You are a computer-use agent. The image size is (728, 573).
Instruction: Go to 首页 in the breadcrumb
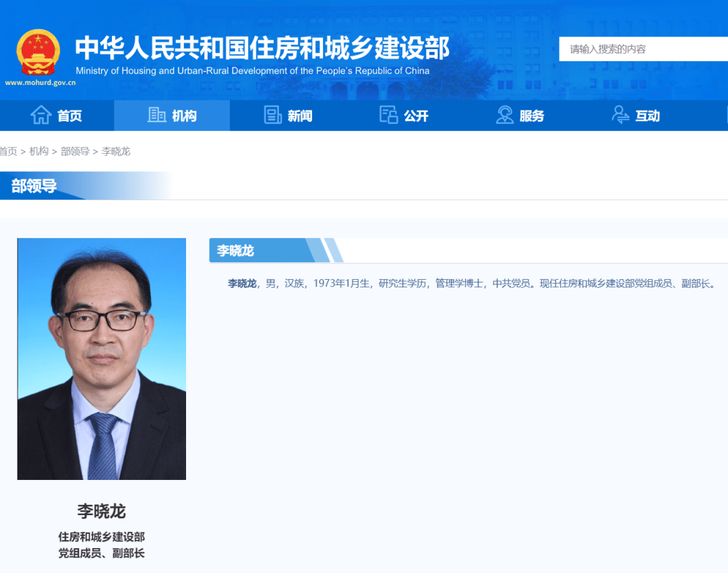8,152
